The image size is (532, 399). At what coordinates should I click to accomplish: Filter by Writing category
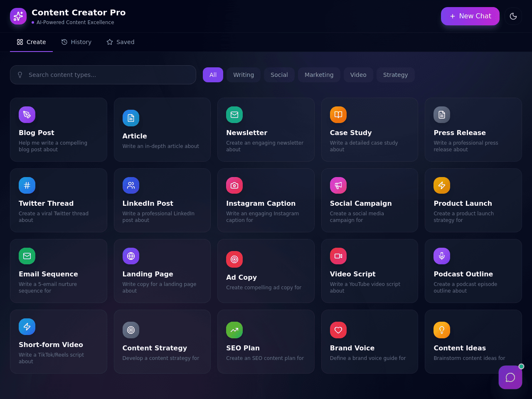coord(244,75)
